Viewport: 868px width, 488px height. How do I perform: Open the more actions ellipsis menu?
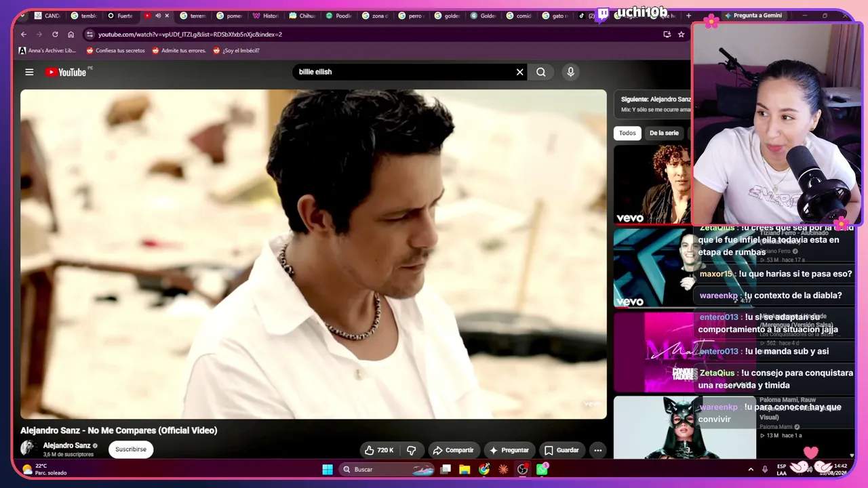coord(597,450)
